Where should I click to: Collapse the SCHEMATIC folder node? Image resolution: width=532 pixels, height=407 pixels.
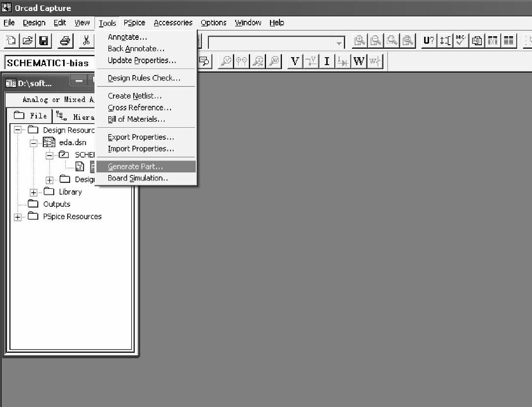pos(49,156)
